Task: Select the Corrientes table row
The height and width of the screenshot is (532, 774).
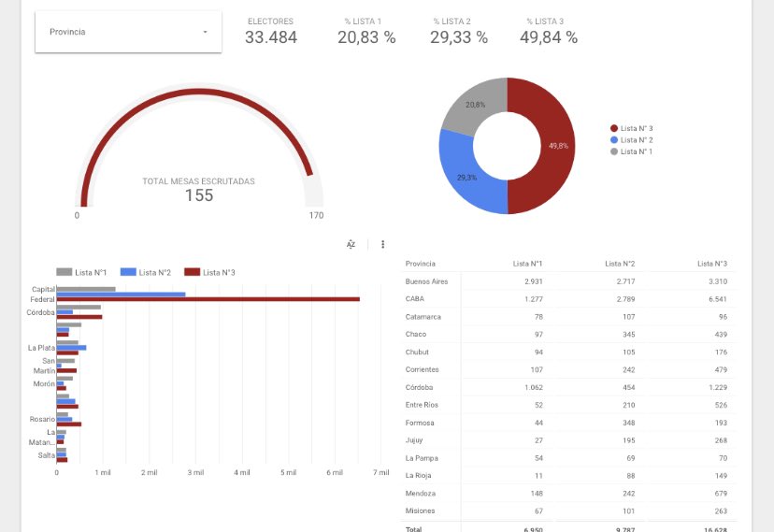Action: click(x=567, y=369)
